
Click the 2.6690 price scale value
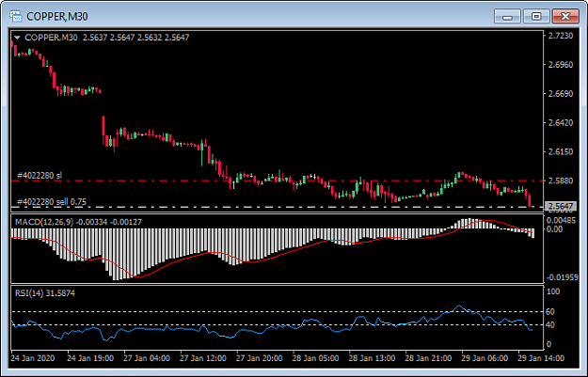tap(561, 94)
